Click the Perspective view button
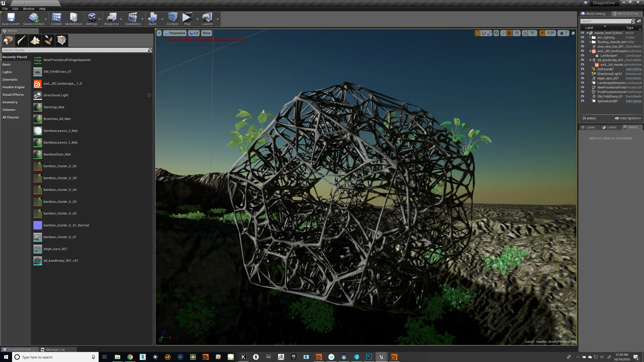The width and height of the screenshot is (644, 362). point(174,33)
